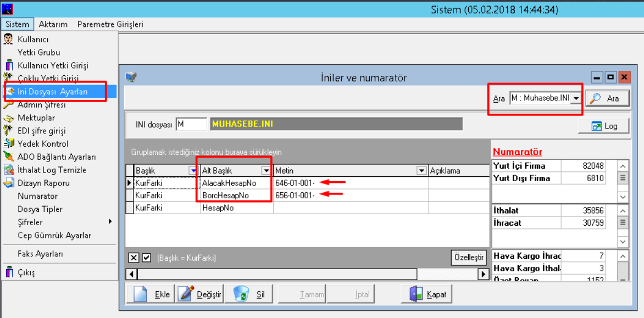
Task: Click the Dizayn Raporu icon
Action: (x=8, y=183)
